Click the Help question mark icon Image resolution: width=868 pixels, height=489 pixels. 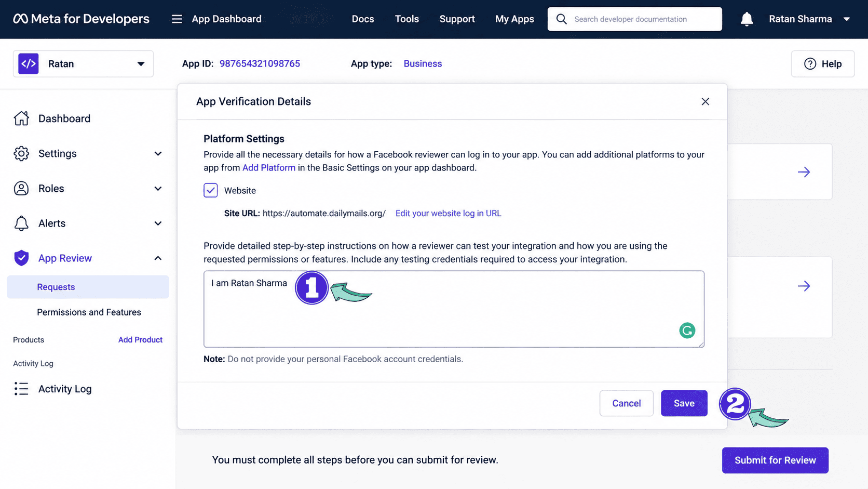(x=810, y=64)
